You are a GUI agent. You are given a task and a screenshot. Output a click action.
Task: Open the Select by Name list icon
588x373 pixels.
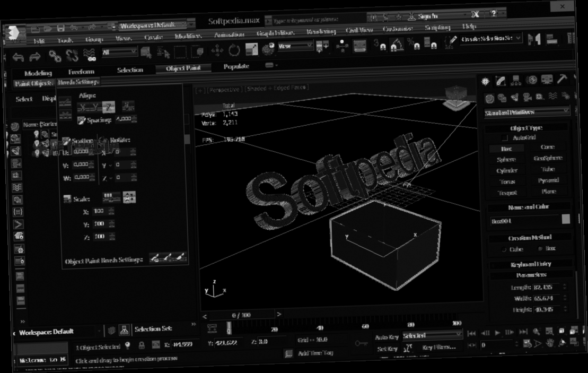[163, 52]
